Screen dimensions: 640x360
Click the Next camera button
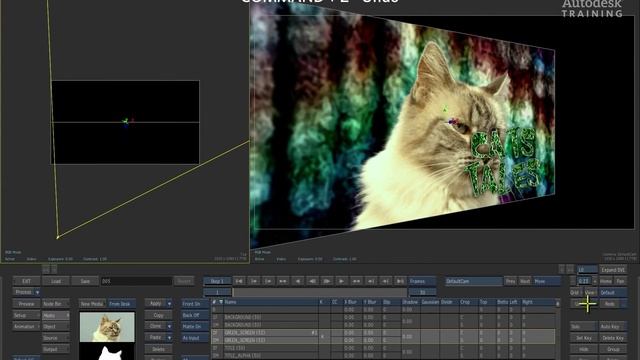pos(525,281)
